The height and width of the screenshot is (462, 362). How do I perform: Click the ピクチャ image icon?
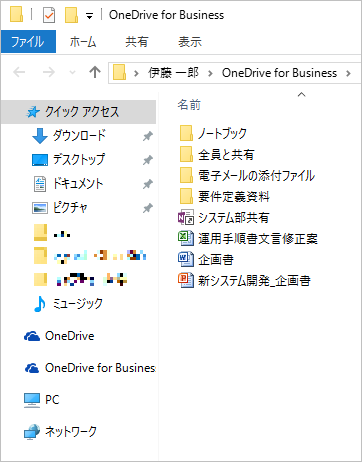coord(40,208)
